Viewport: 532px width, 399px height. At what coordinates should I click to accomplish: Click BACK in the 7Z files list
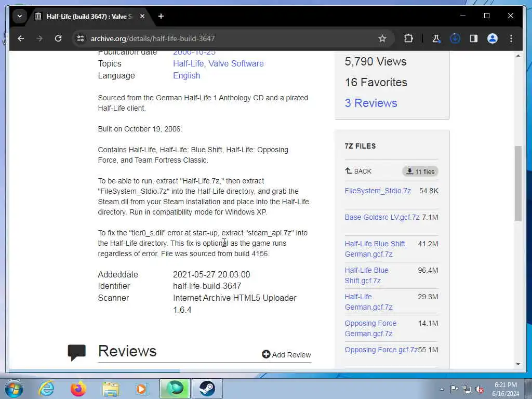358,171
